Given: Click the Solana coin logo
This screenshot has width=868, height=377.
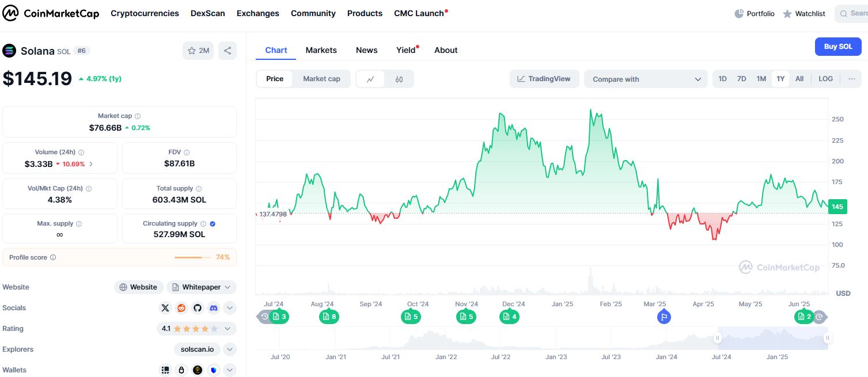Looking at the screenshot, I should (x=9, y=51).
